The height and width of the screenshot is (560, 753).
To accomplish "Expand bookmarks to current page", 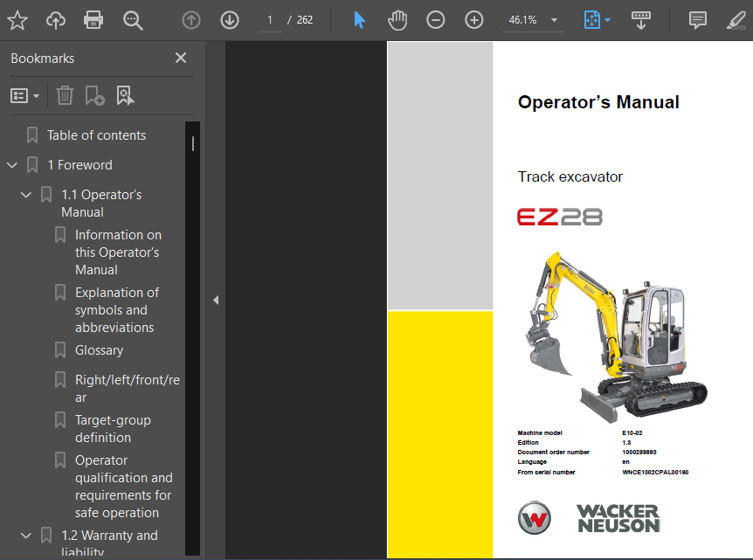I will [x=126, y=95].
